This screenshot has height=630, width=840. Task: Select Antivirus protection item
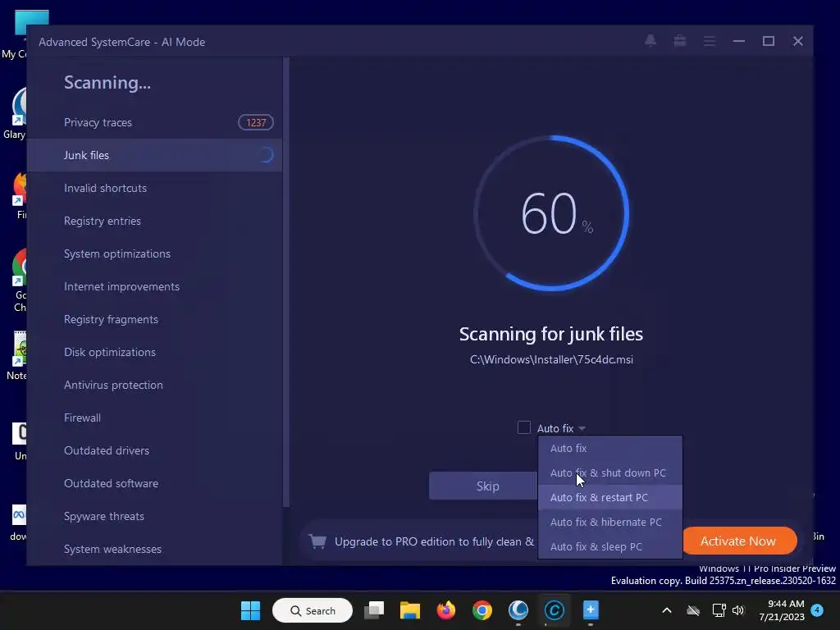click(x=155, y=386)
